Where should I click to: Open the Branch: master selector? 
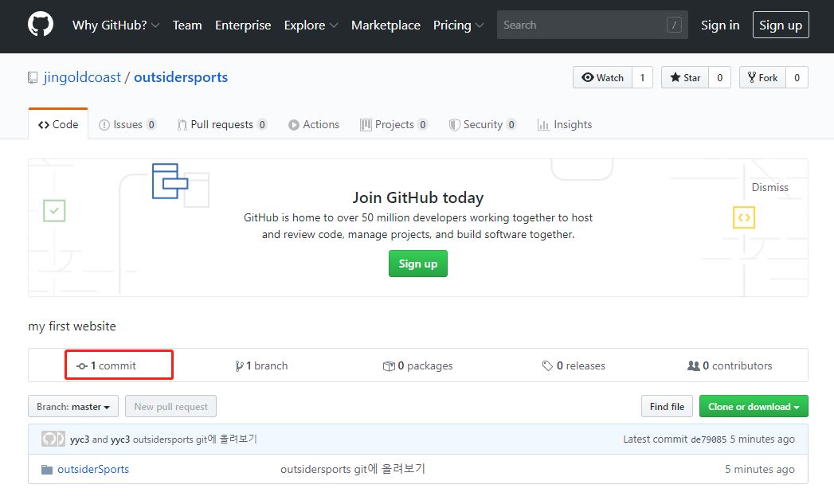(x=73, y=407)
